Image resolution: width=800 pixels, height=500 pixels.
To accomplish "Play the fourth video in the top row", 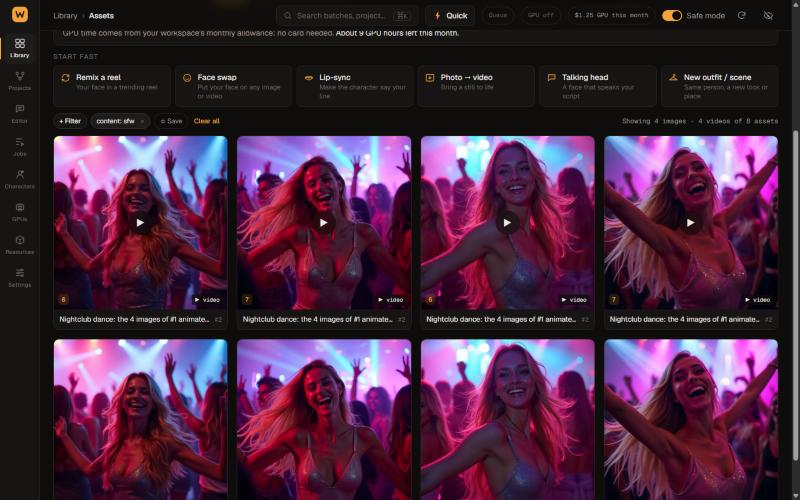I will point(691,222).
